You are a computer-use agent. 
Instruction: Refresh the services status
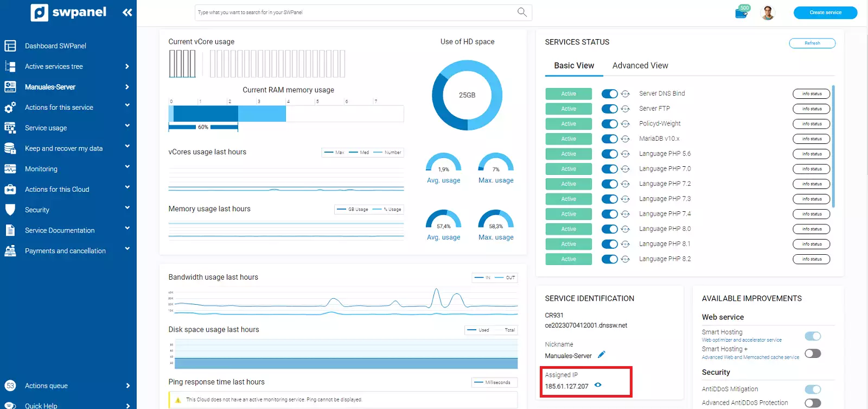tap(812, 43)
